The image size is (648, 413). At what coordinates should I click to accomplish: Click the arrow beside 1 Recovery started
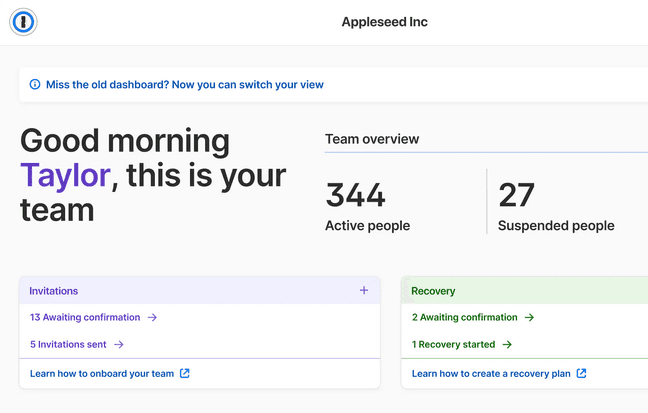point(507,344)
